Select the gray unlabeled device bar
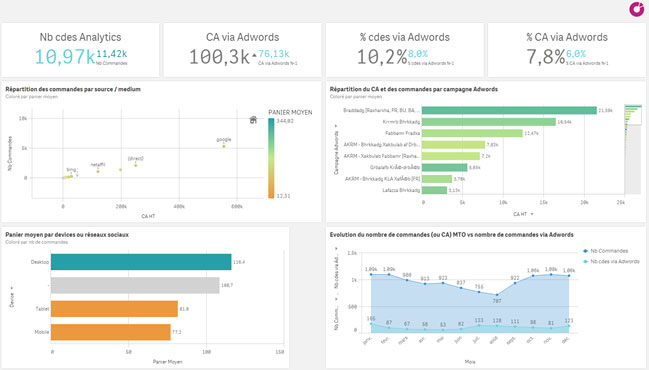649x370 pixels. (x=135, y=285)
